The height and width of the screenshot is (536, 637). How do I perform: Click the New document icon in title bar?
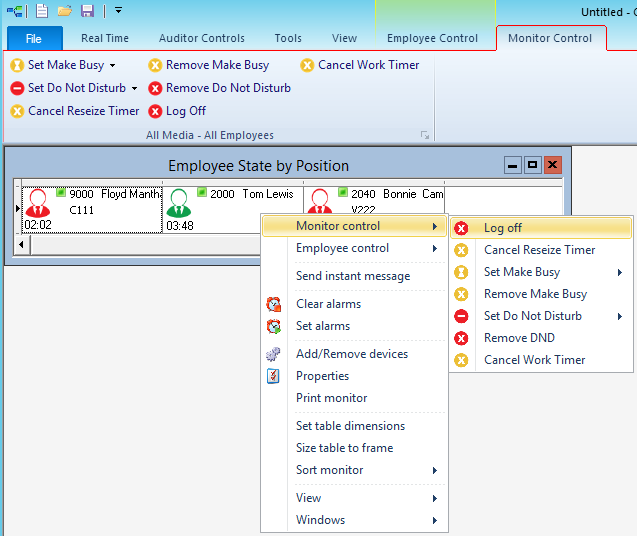[x=41, y=11]
